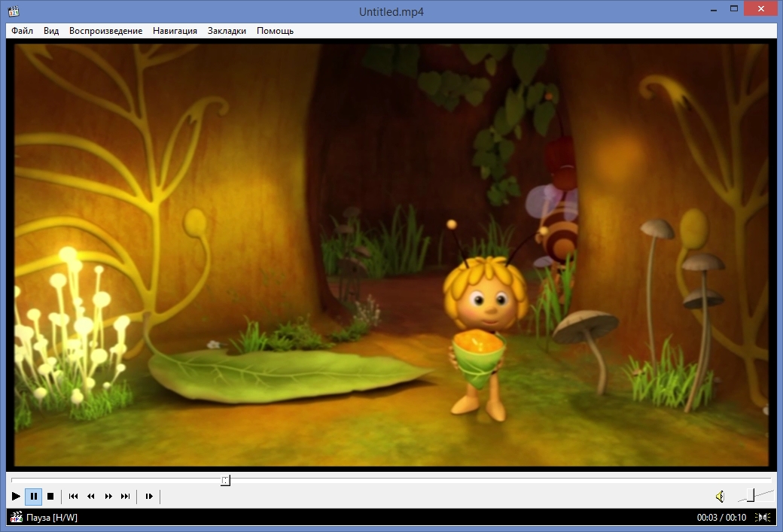Skip to previous file
This screenshot has height=532, width=783.
[74, 496]
